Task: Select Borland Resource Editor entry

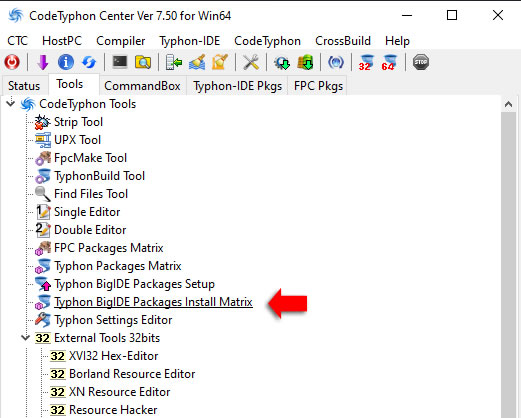Action: 132,374
